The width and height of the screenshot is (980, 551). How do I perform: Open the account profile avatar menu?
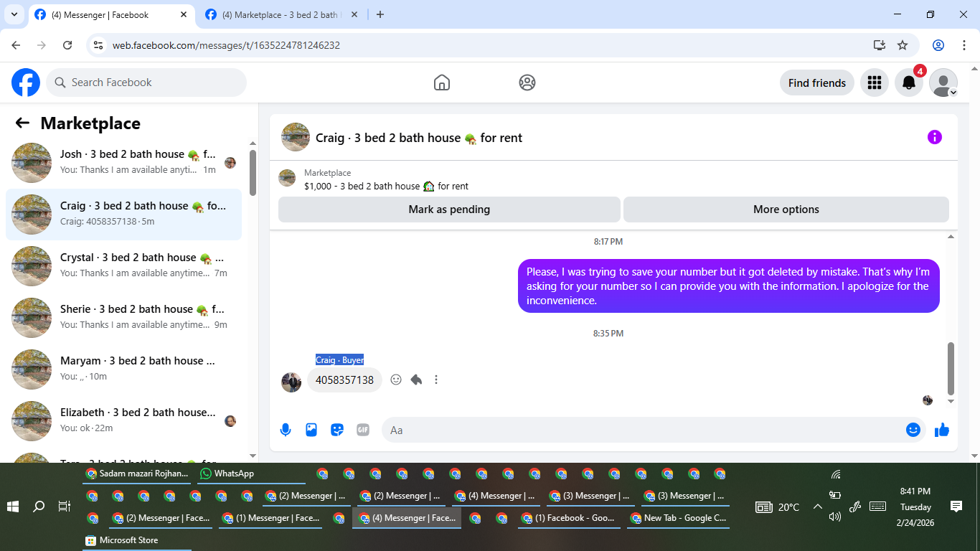943,83
